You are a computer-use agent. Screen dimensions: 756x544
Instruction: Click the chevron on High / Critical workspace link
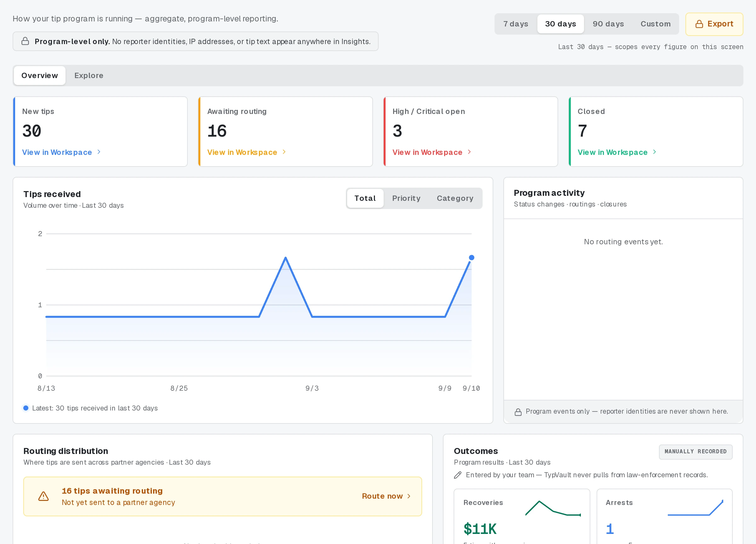tap(469, 152)
